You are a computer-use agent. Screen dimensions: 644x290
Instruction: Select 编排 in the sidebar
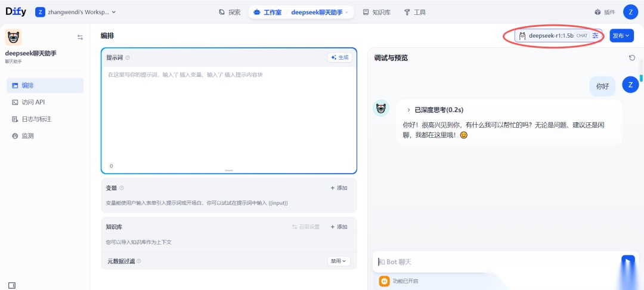point(45,85)
